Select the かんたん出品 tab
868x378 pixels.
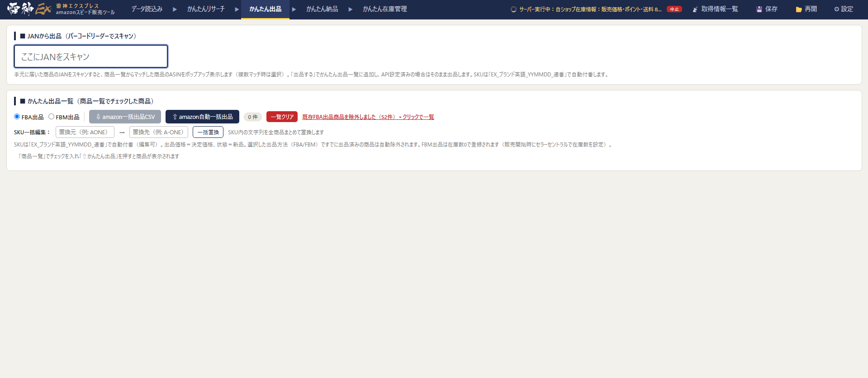click(265, 9)
